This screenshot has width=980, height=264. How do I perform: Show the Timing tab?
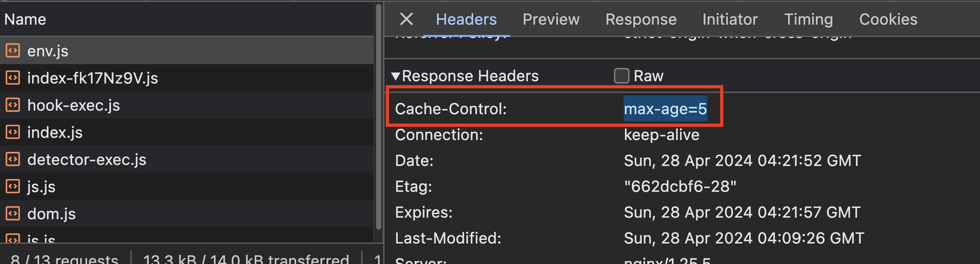coord(808,20)
